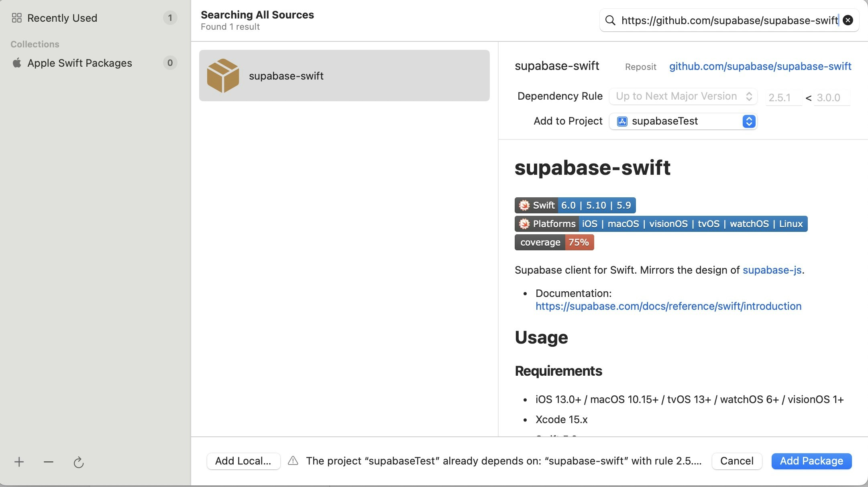Click the warning triangle icon
868x487 pixels.
293,461
